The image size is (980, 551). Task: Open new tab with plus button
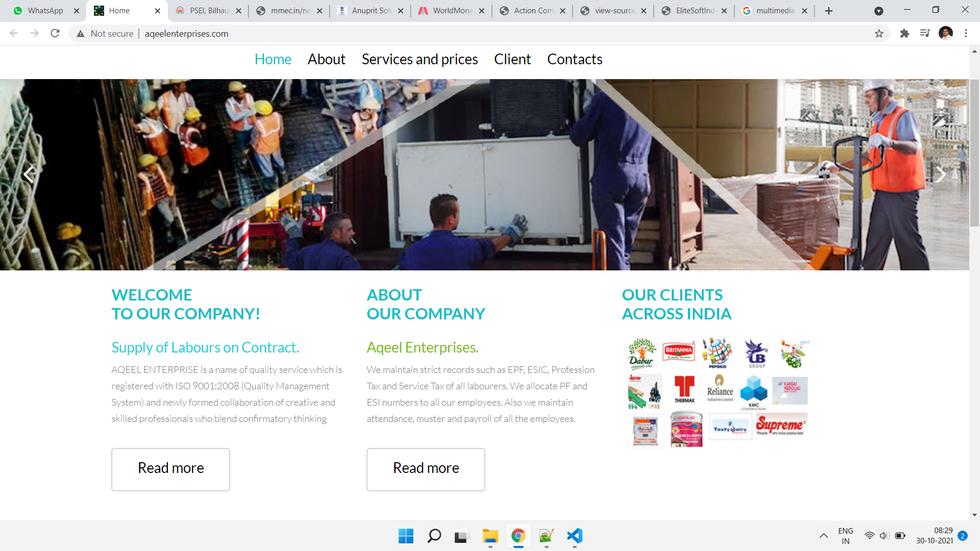pos(828,11)
